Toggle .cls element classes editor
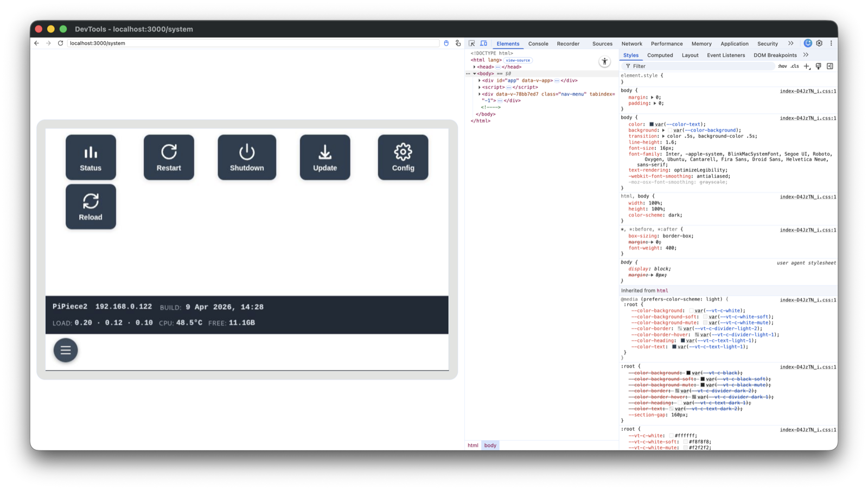868x490 pixels. coord(794,66)
